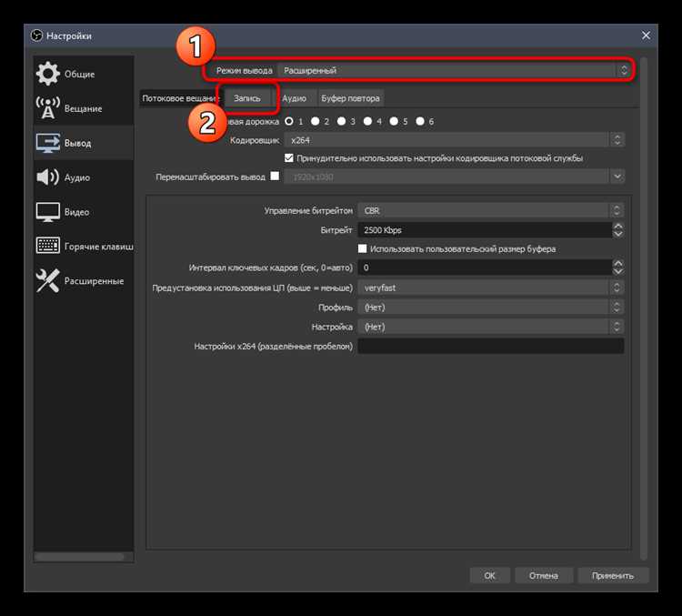Click the vertical scrollbar on the right

[644, 308]
